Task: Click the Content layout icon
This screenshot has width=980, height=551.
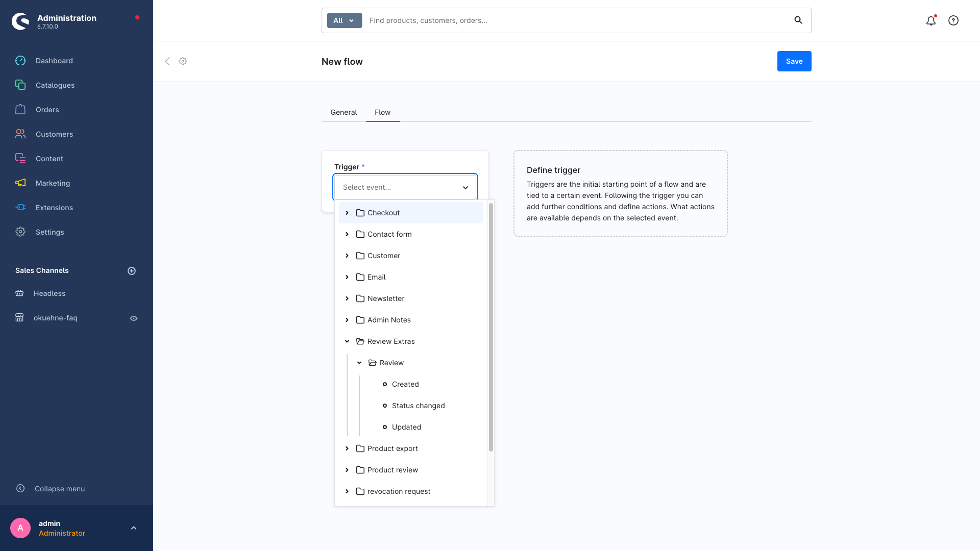Action: point(20,159)
